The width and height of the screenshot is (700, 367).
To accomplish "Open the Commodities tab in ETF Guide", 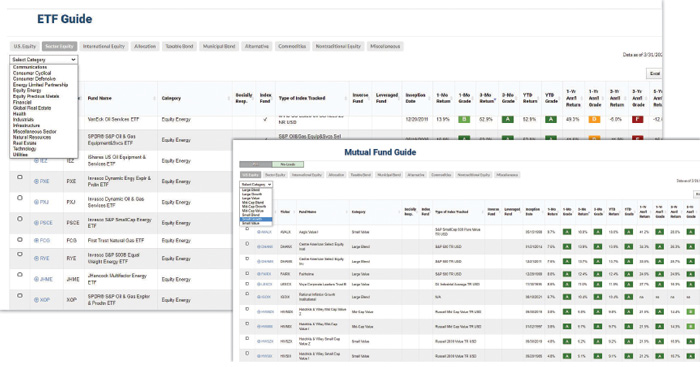I will [292, 46].
